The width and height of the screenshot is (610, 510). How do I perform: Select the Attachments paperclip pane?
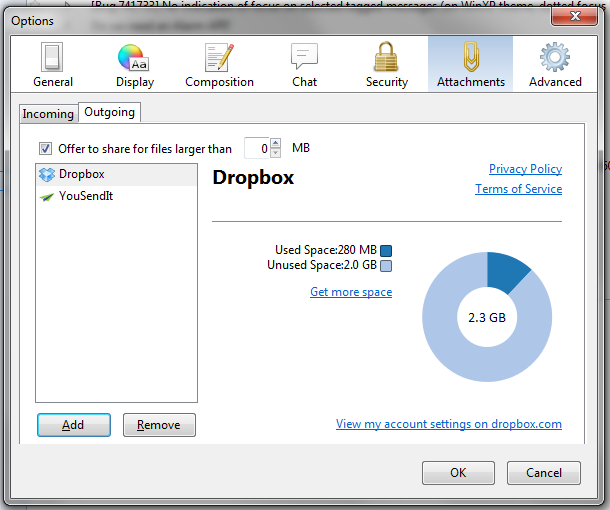click(470, 65)
